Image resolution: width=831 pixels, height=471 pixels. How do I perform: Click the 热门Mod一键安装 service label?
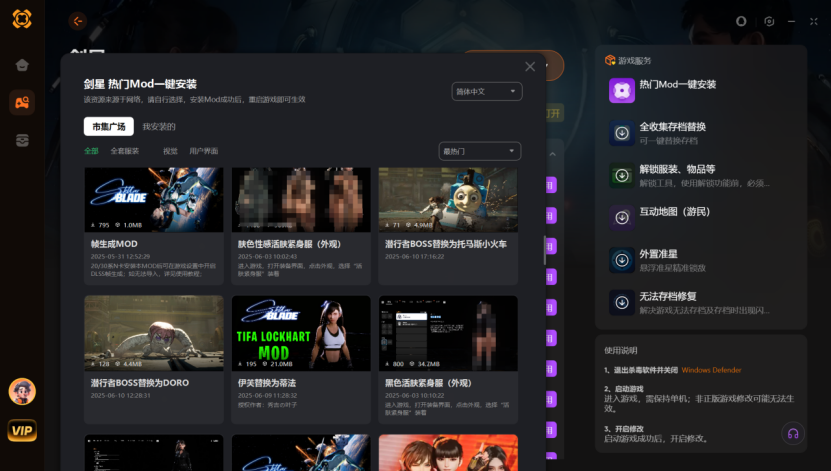(x=677, y=84)
